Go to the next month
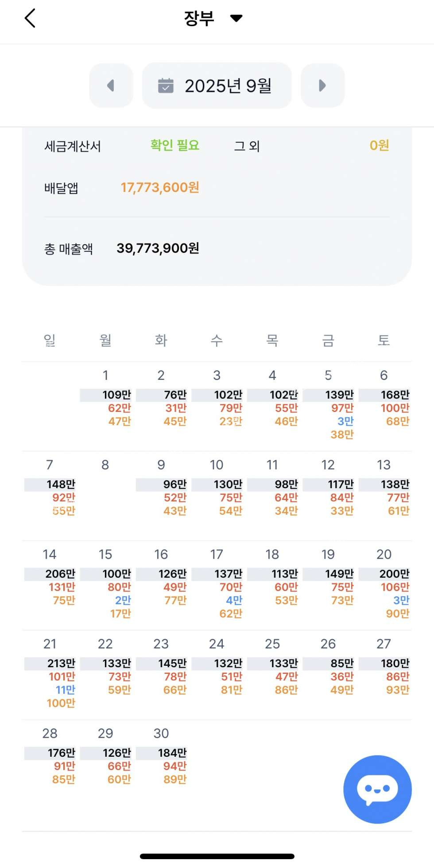The image size is (434, 868). coord(322,86)
